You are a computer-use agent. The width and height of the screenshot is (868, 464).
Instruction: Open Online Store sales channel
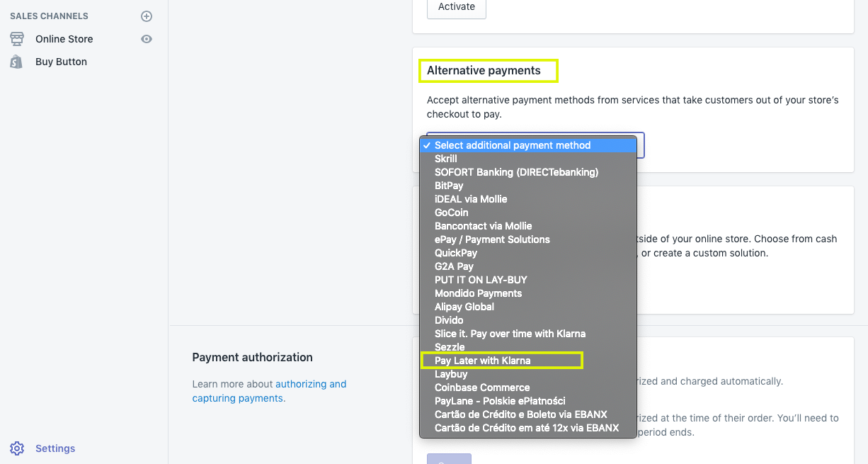click(x=64, y=39)
